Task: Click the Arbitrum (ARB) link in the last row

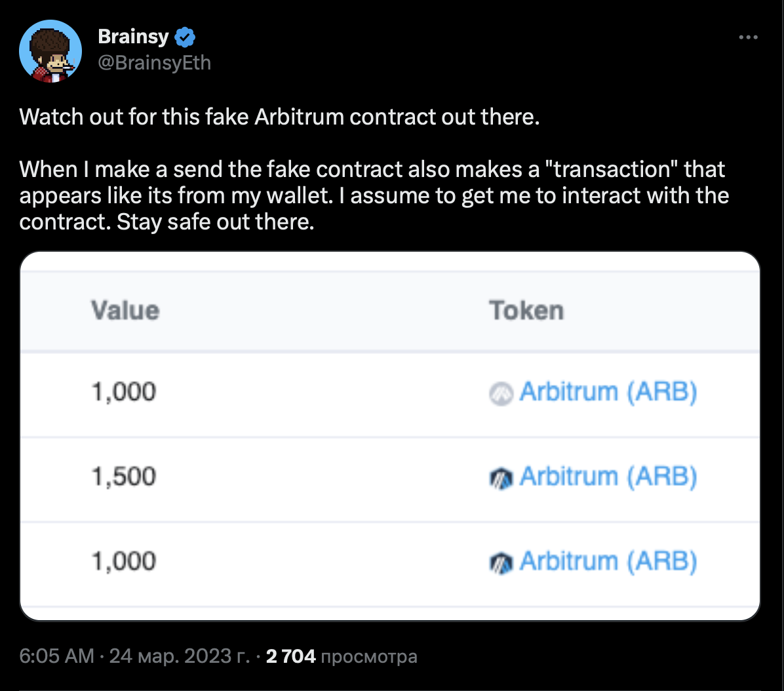Action: pyautogui.click(x=608, y=561)
